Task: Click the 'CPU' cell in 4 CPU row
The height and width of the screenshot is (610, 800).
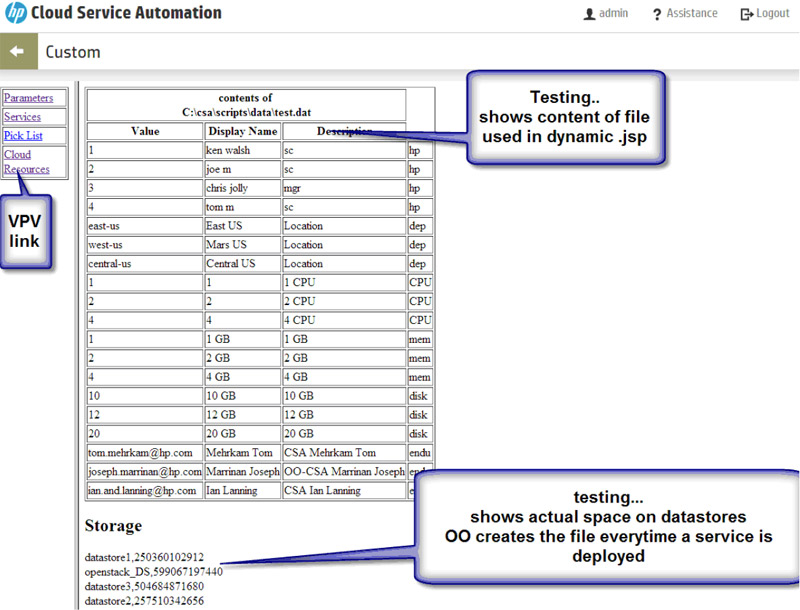Action: (420, 320)
